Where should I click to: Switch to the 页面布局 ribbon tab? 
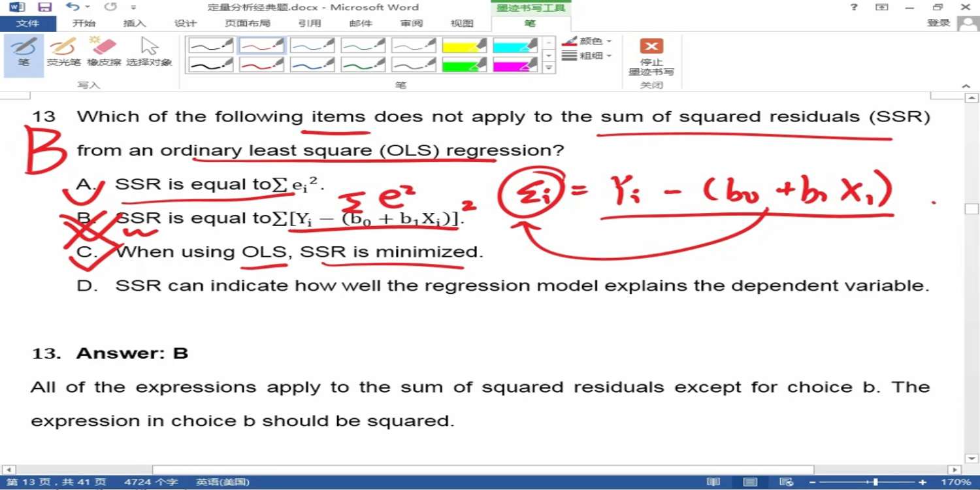click(247, 24)
